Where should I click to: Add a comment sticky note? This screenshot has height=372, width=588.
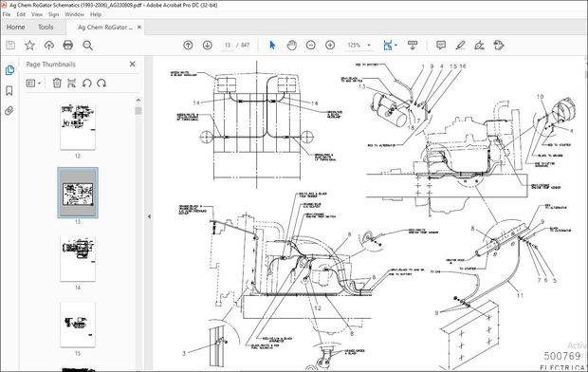[441, 46]
